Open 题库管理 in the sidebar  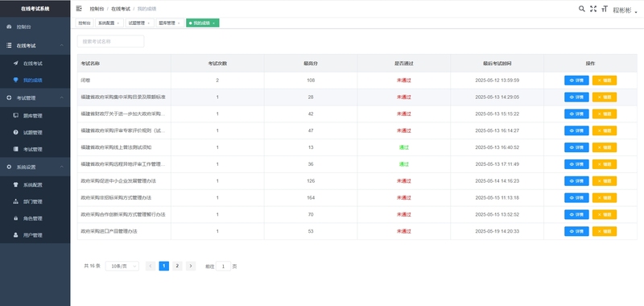tap(35, 116)
